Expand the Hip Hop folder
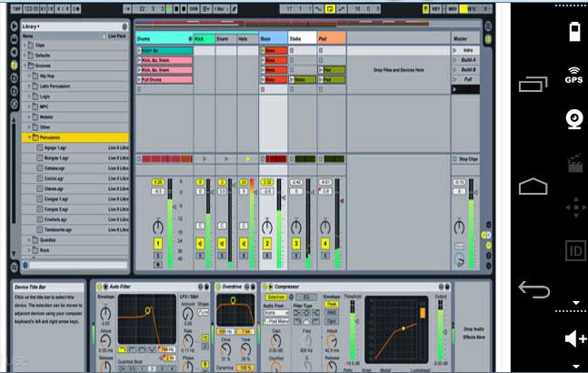The height and width of the screenshot is (373, 588). tap(29, 76)
